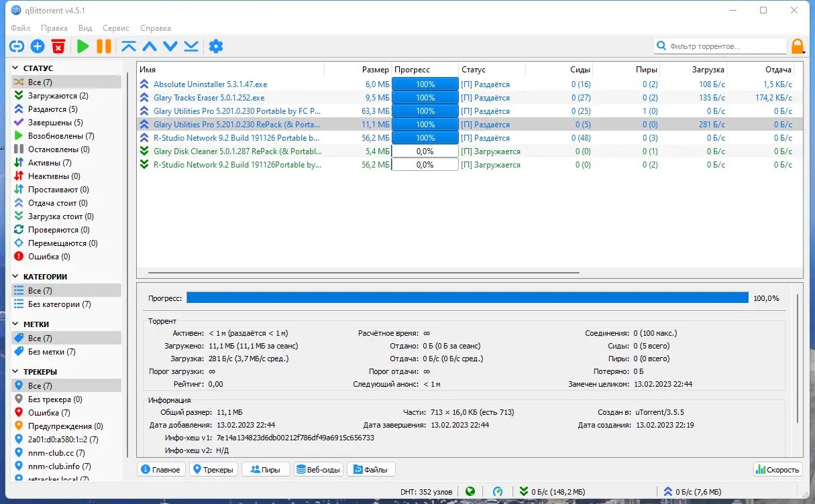Click the status bar download speed indicator
This screenshot has height=504, width=815.
(x=552, y=491)
